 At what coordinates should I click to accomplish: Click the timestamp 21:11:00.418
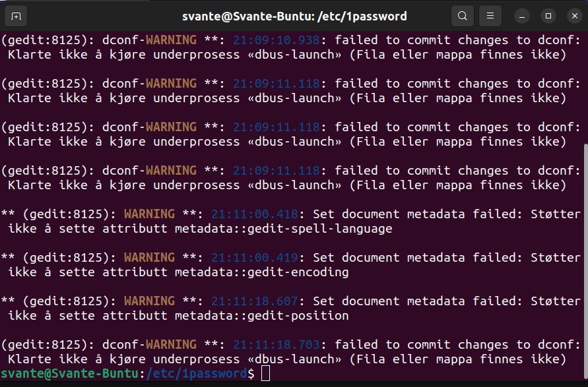(254, 214)
